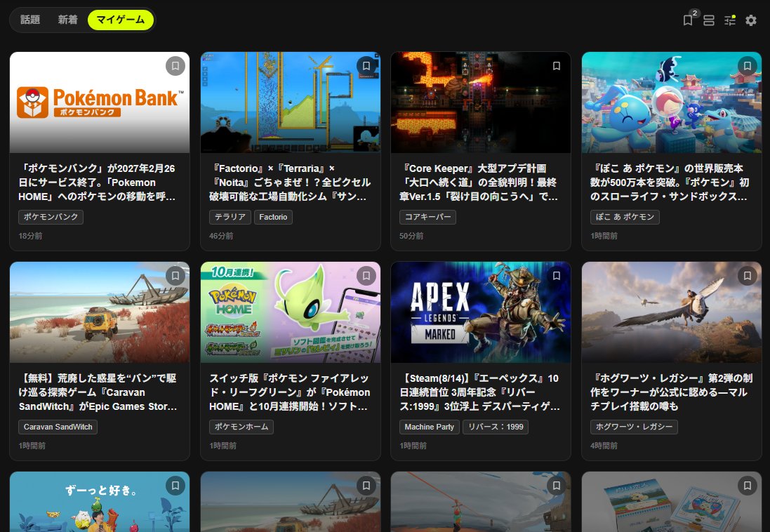The image size is (770, 532).
Task: Bookmark the Apex Legends article
Action: tap(557, 276)
